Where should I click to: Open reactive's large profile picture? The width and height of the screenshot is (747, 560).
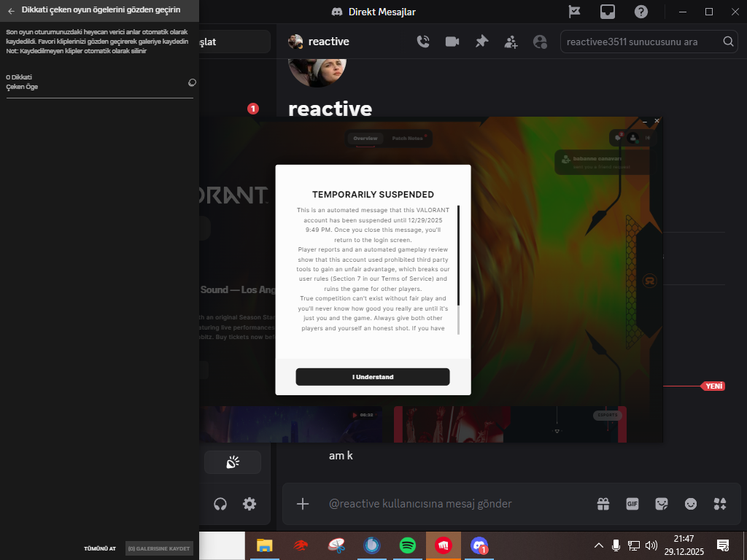tap(317, 72)
